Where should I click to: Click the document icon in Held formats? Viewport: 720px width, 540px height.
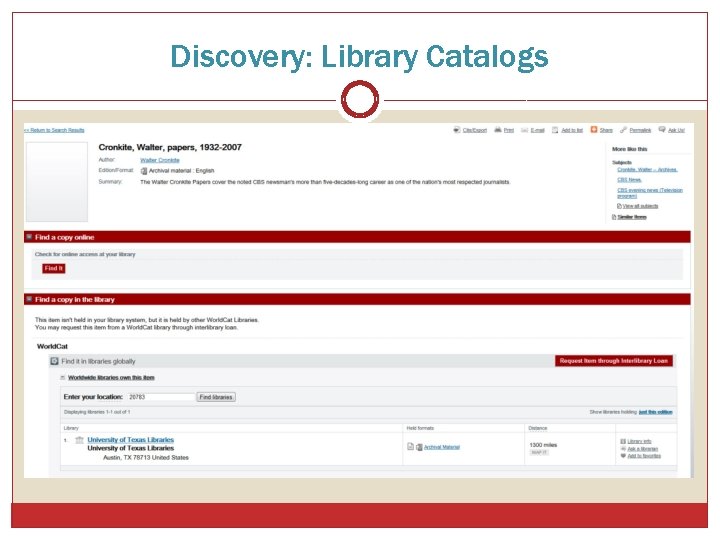point(411,446)
